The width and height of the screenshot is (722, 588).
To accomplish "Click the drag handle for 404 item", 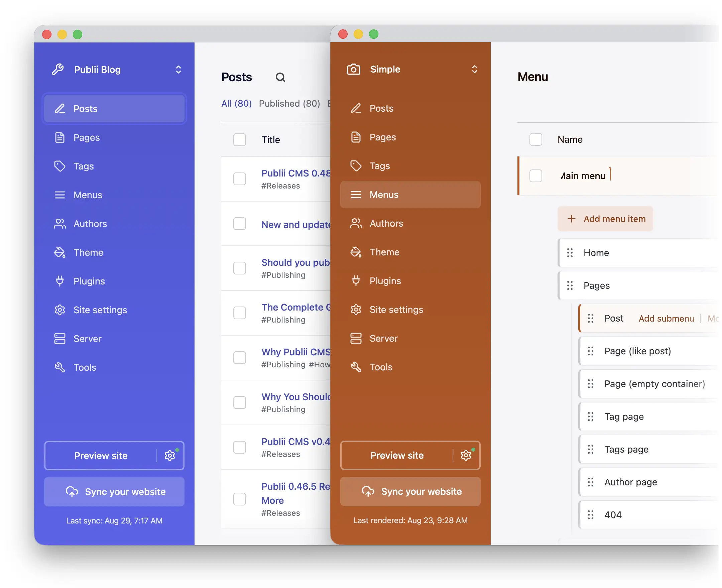I will click(x=591, y=515).
